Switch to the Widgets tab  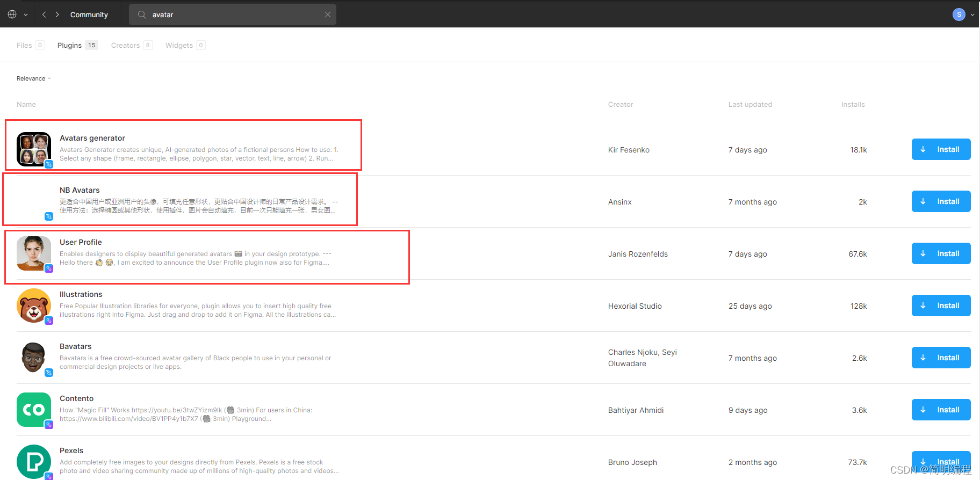[185, 45]
